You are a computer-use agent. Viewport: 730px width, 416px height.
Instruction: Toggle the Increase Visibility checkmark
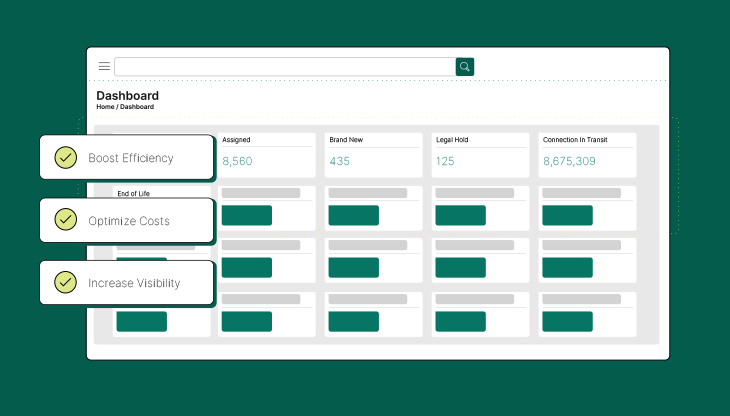(x=66, y=283)
